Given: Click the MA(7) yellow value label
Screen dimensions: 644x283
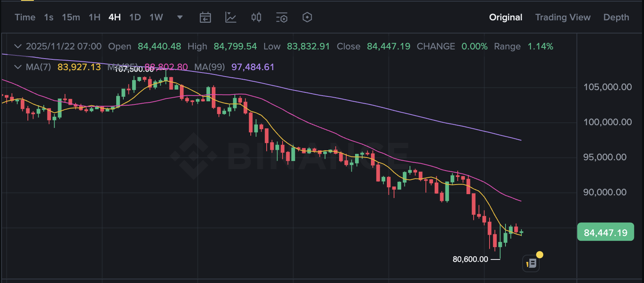Looking at the screenshot, I should [79, 67].
